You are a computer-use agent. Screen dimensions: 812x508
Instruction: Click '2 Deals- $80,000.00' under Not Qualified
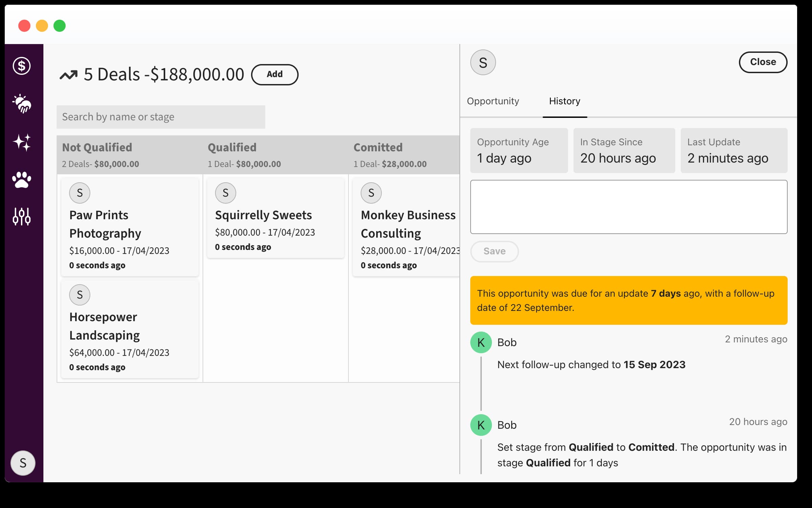100,164
